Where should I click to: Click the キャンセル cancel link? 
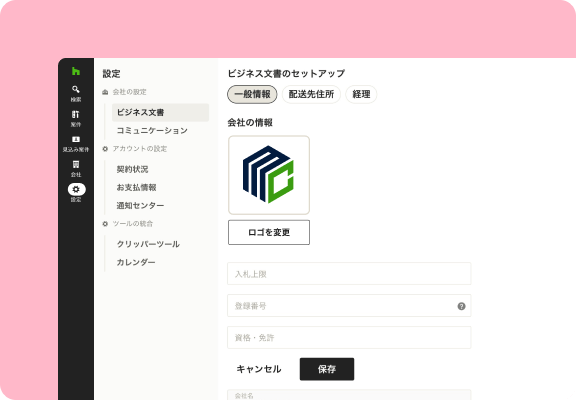[x=259, y=369]
